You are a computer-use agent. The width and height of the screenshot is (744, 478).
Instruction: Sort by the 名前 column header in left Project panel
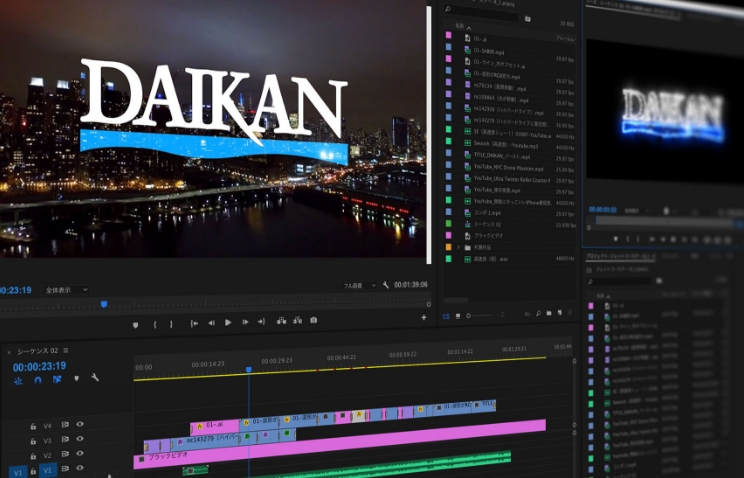(x=459, y=26)
